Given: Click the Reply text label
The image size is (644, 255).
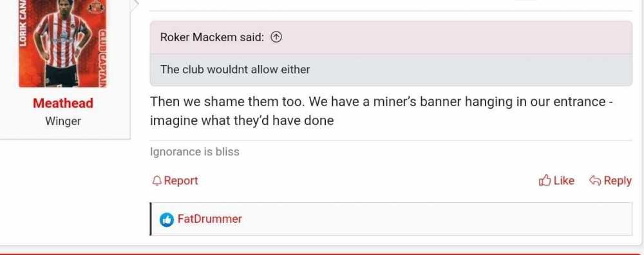Looking at the screenshot, I should 618,181.
